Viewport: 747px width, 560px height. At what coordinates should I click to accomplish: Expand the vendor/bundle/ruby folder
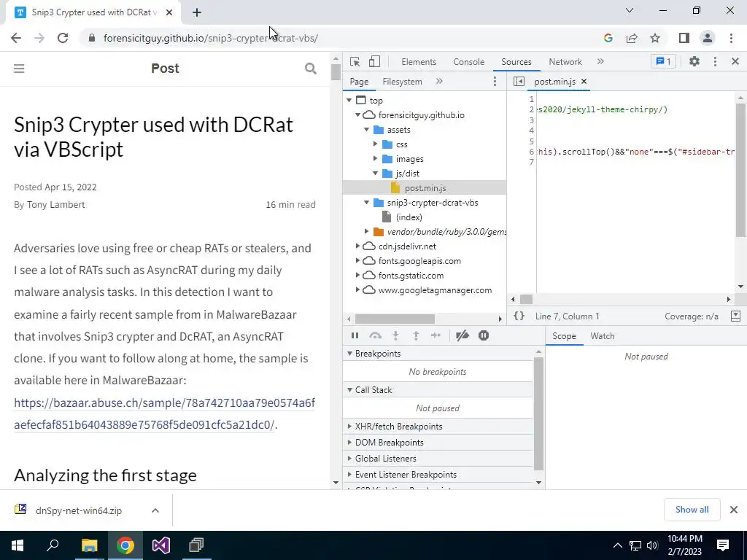[366, 231]
